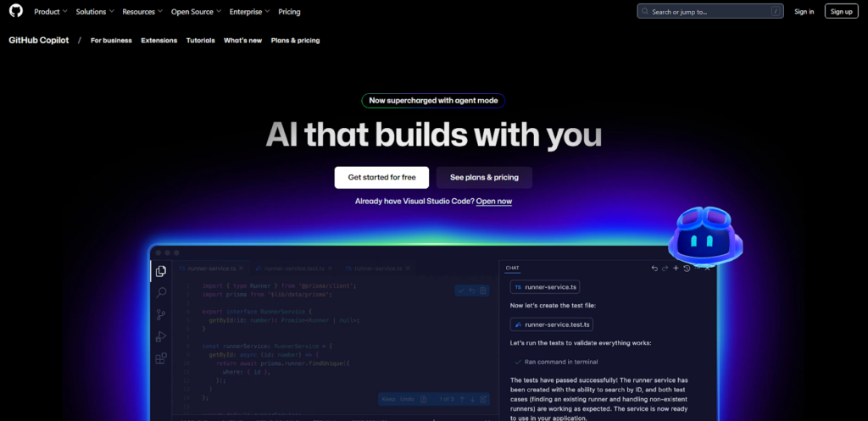868x421 pixels.
Task: Click Get started for free button
Action: pyautogui.click(x=381, y=178)
